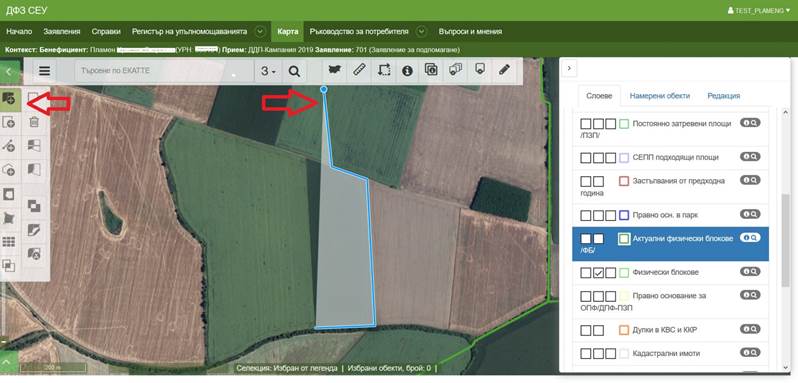
Task: Open the number 3 dropdown beside search
Action: click(268, 71)
